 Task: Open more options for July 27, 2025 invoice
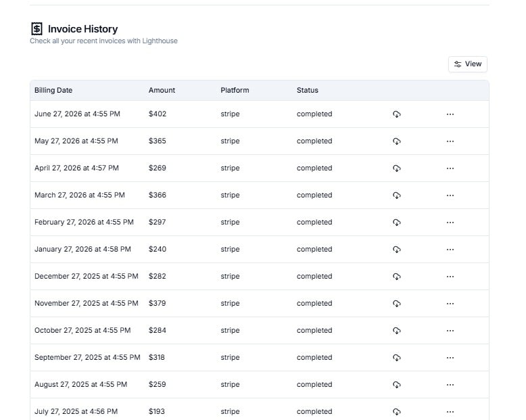[x=450, y=412]
